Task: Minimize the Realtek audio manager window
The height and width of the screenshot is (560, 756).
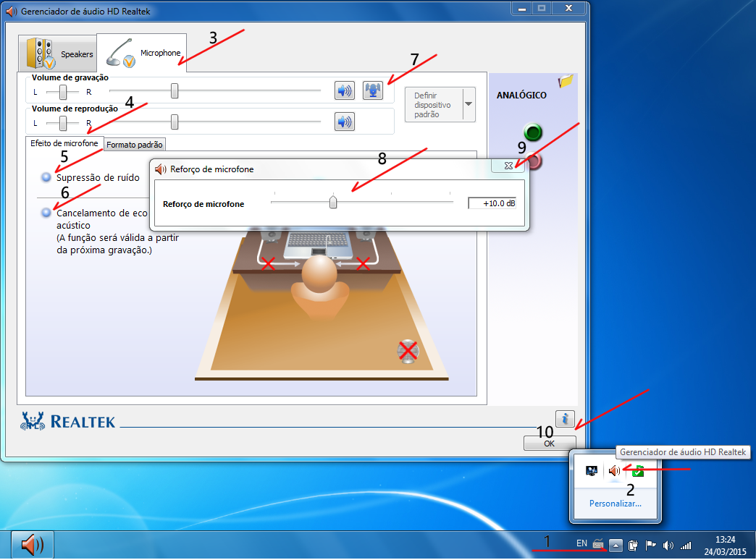Action: pyautogui.click(x=521, y=8)
